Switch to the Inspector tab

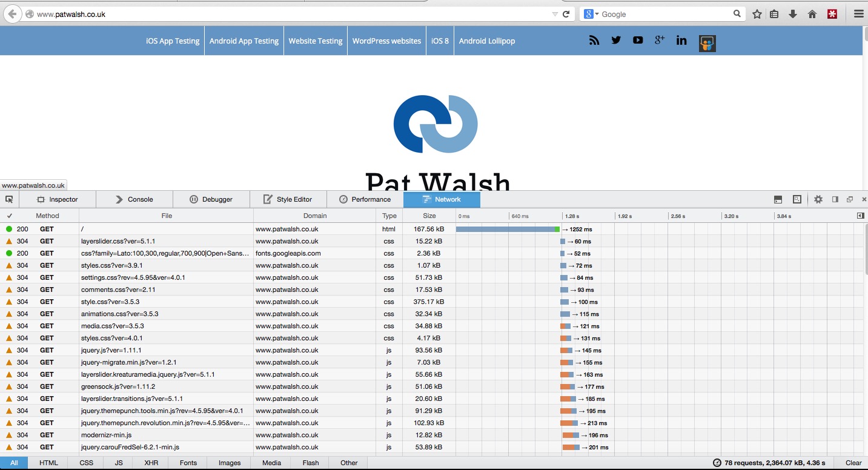58,199
